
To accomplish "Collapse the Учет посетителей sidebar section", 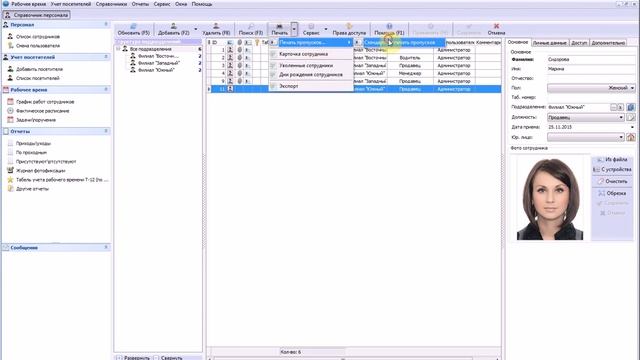I will pos(106,57).
